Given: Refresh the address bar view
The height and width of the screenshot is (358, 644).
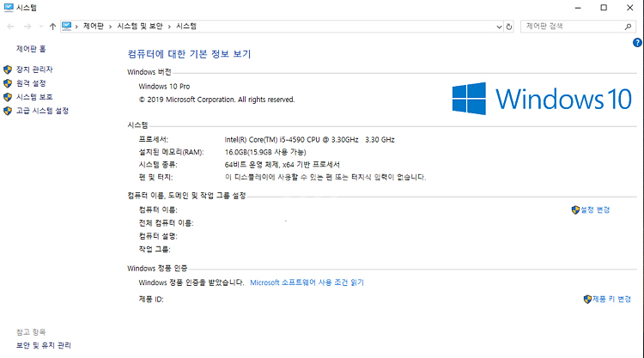Looking at the screenshot, I should [x=509, y=27].
